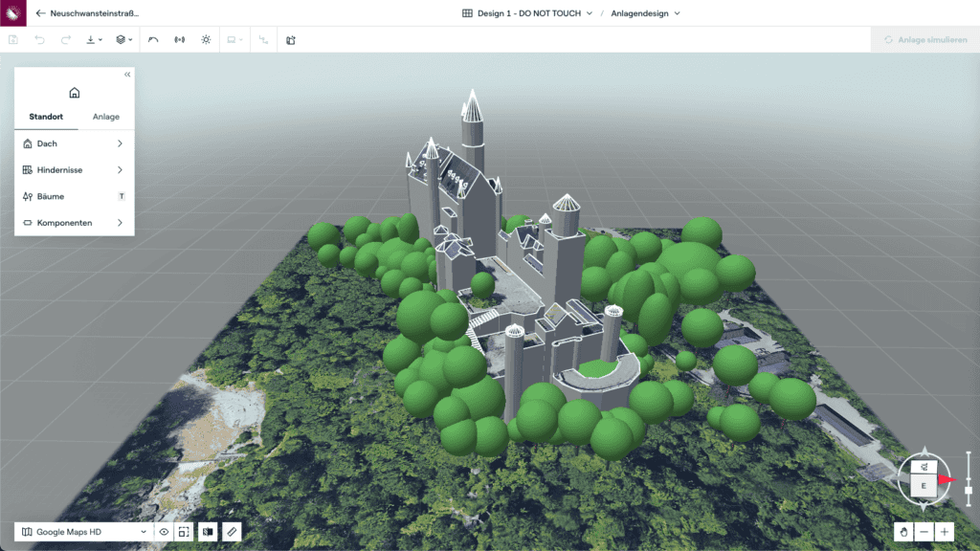Open the Design 1 - DO NOT TOUCH dropdown
980x551 pixels.
[x=527, y=13]
